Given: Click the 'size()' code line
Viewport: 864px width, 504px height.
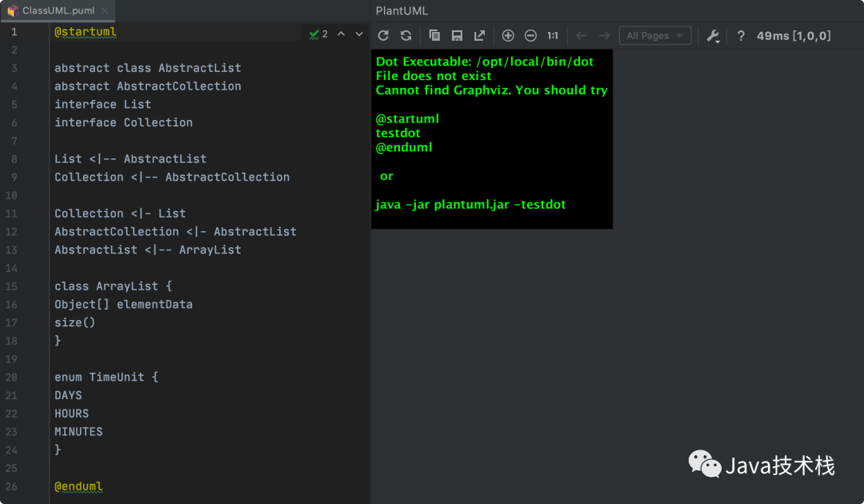Looking at the screenshot, I should (x=74, y=322).
